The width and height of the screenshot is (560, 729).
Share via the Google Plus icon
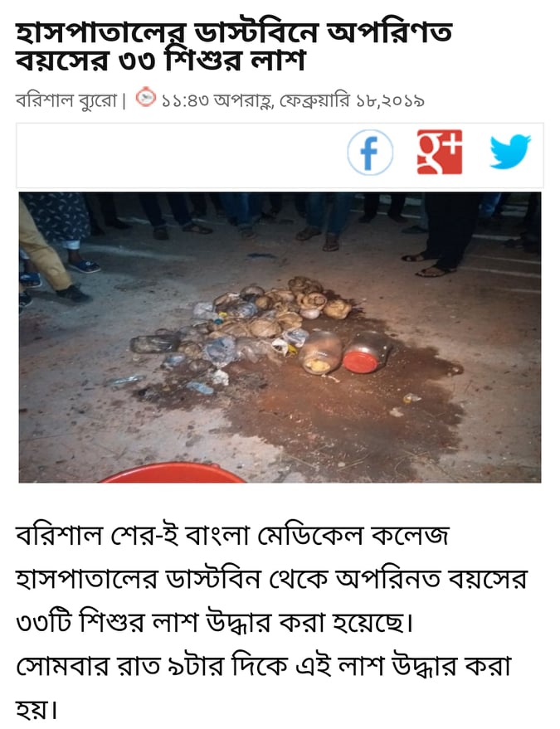(x=440, y=152)
